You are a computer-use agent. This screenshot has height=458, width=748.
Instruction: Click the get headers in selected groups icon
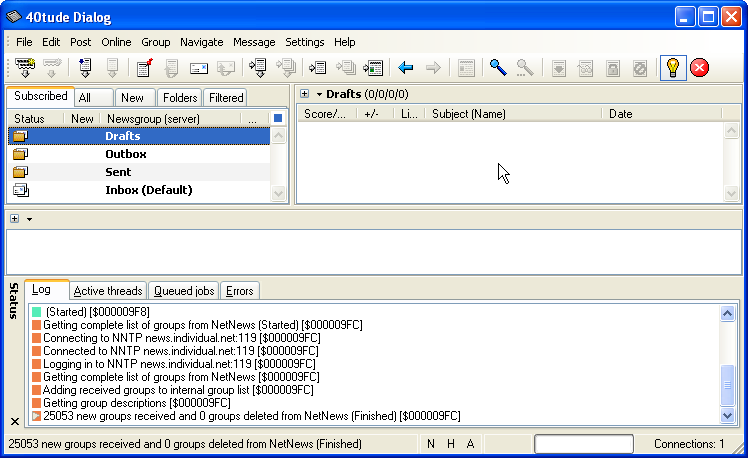258,68
